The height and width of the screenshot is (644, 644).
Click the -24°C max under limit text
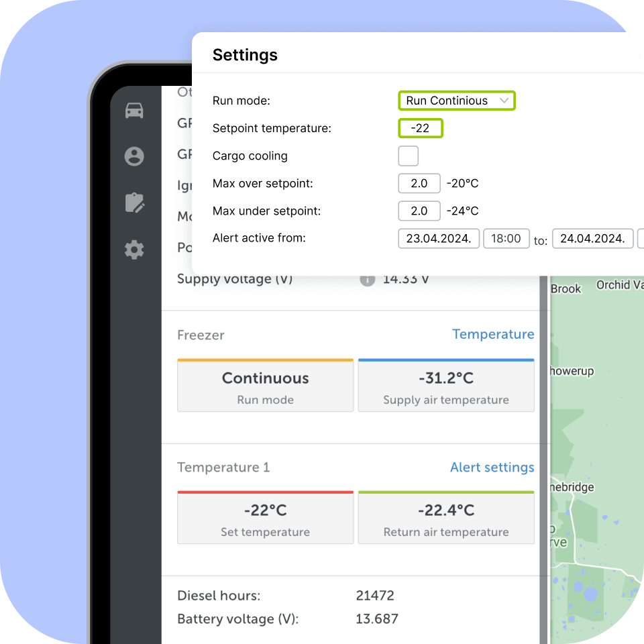[x=462, y=211]
